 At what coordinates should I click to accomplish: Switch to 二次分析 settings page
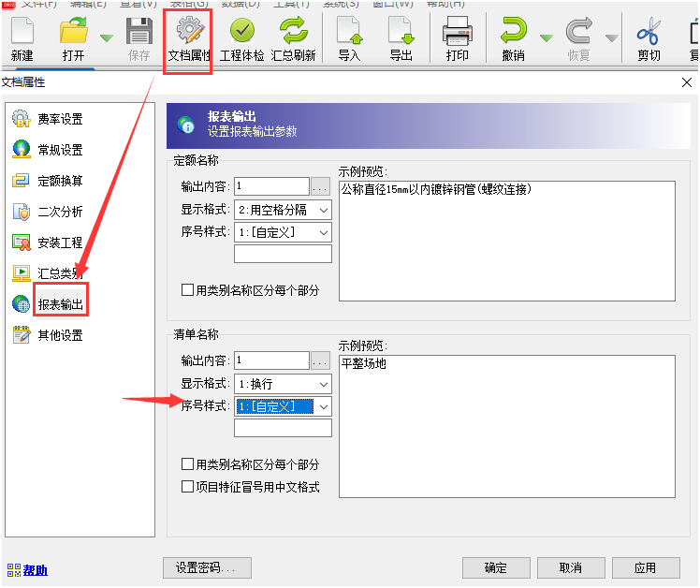click(x=60, y=212)
